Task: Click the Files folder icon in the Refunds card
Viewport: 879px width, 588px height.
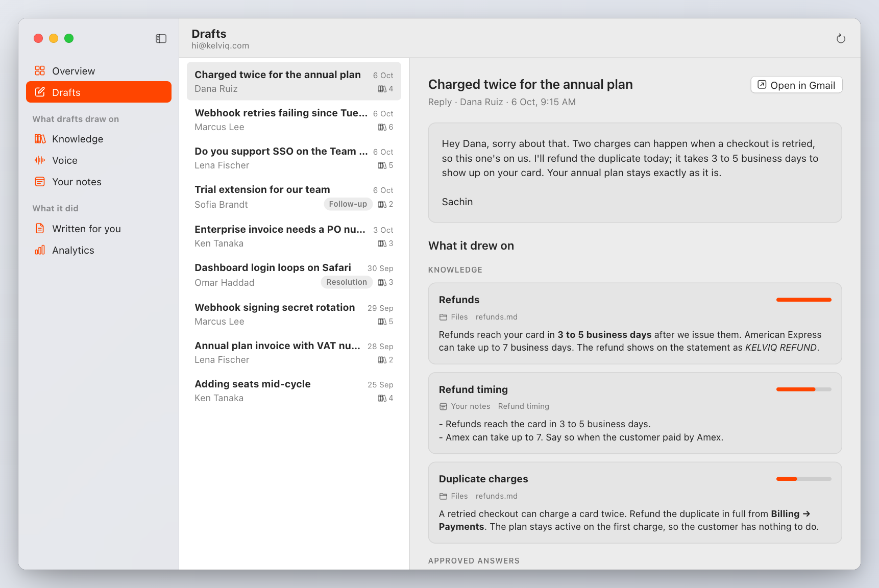Action: (x=443, y=317)
